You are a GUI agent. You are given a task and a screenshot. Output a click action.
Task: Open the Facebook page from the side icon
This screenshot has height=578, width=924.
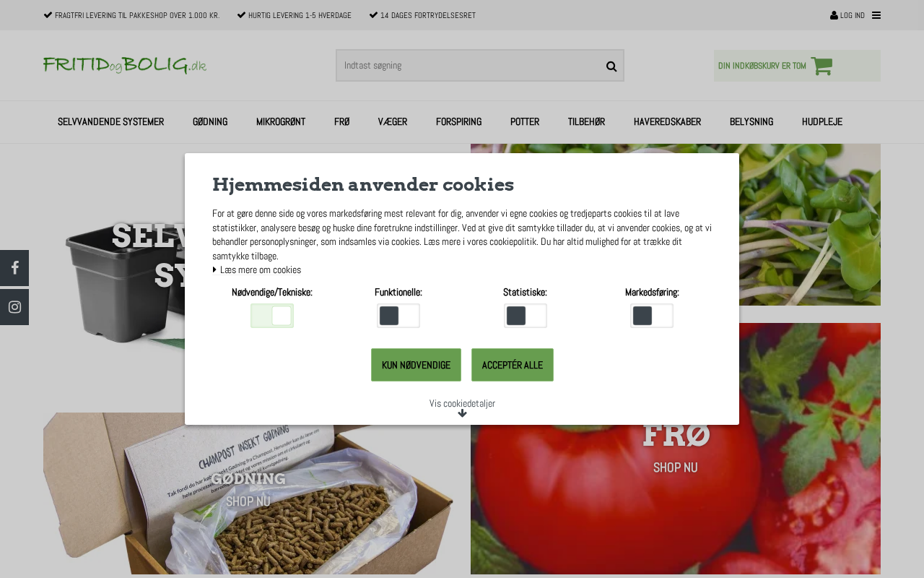click(x=14, y=268)
